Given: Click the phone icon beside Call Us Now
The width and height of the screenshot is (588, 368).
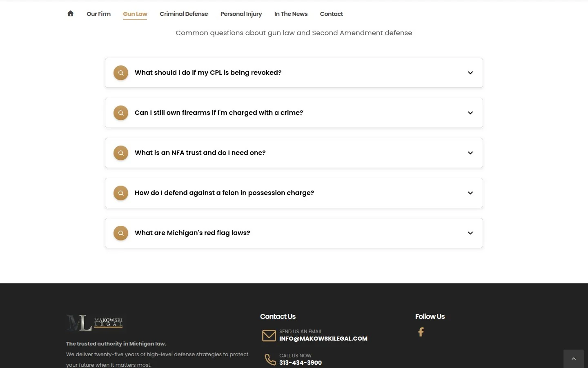Looking at the screenshot, I should (x=270, y=359).
